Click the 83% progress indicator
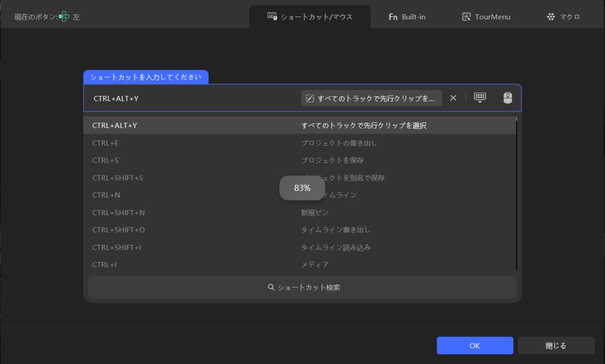The width and height of the screenshot is (605, 364). pos(302,188)
